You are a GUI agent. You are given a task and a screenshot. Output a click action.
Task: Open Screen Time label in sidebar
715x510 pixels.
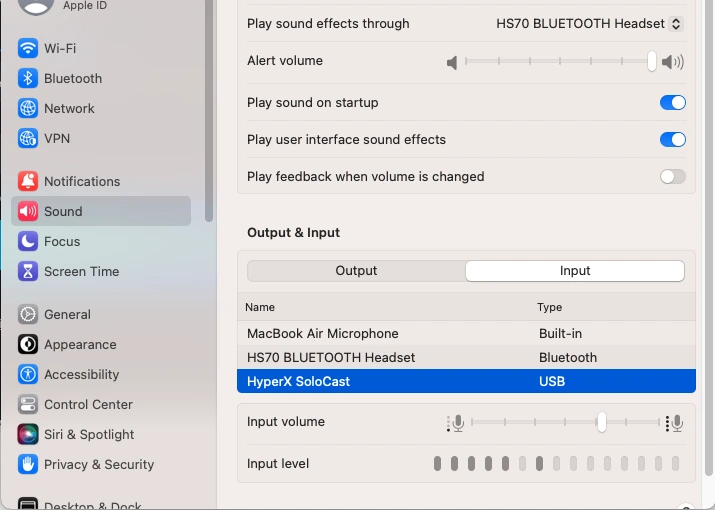tap(82, 271)
